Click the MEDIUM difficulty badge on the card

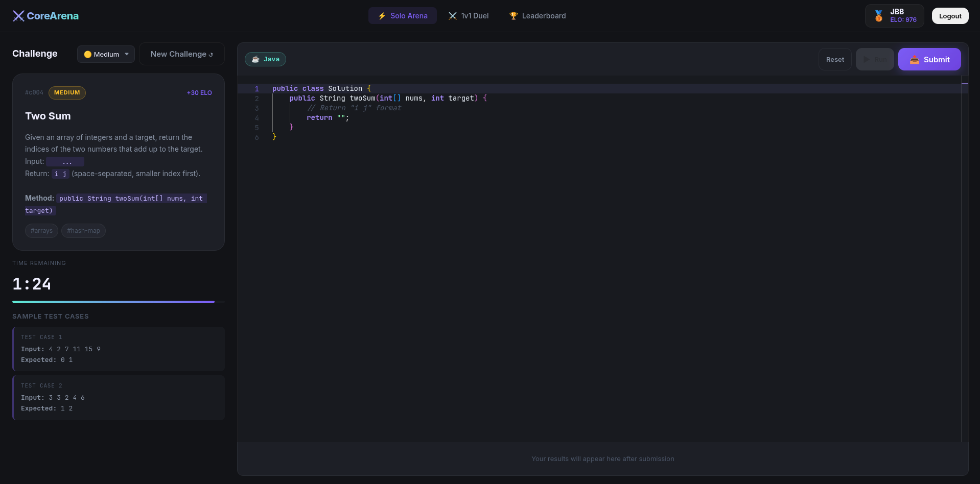[x=67, y=93]
